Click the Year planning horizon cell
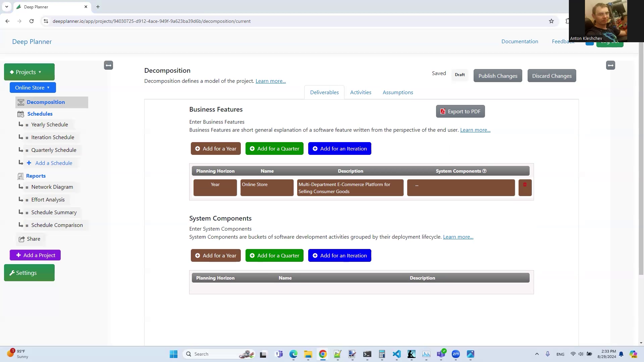This screenshot has height=362, width=644. click(x=215, y=188)
